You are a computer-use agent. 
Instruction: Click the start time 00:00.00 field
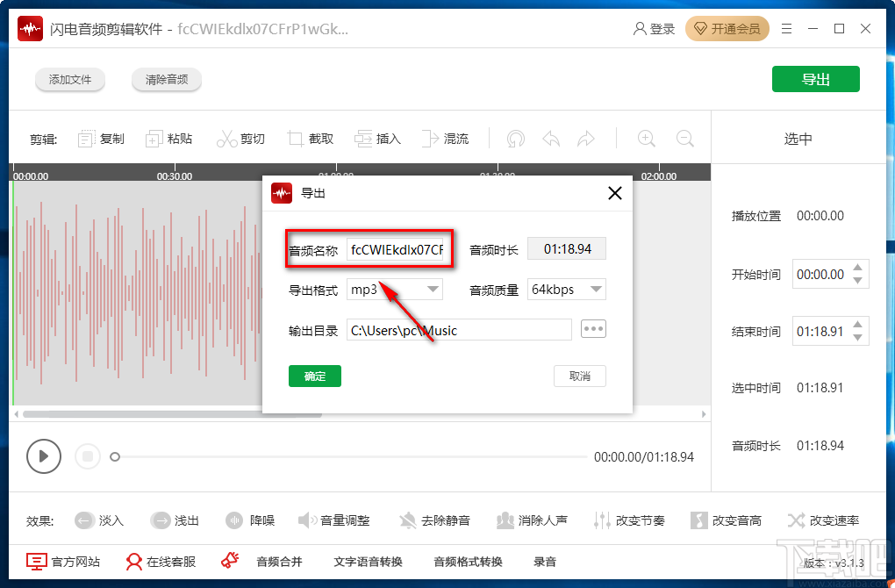820,275
